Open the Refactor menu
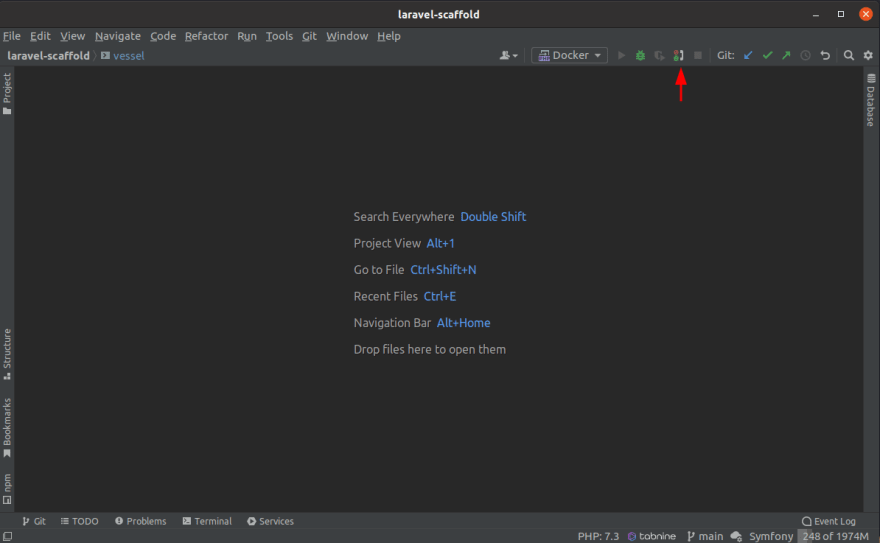The image size is (880, 543). point(206,36)
